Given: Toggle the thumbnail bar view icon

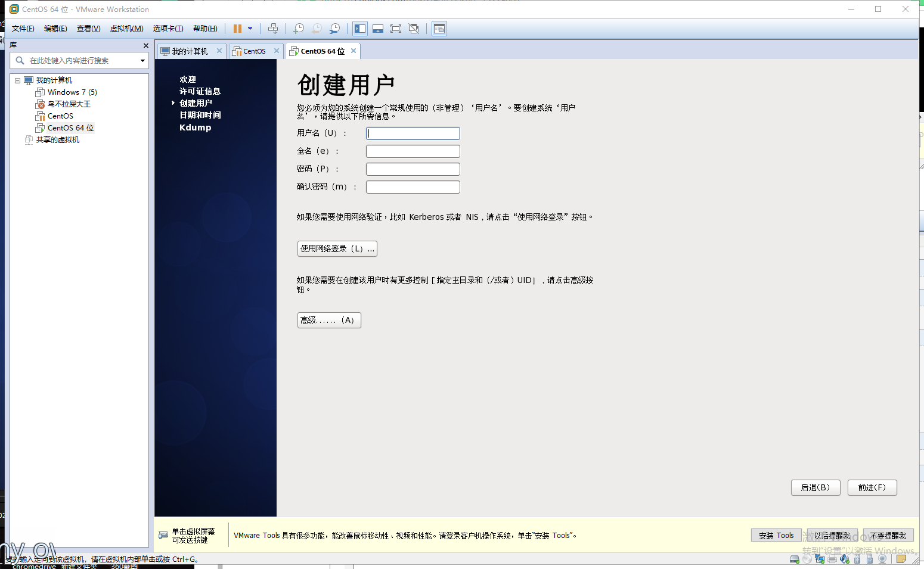Looking at the screenshot, I should [x=378, y=29].
